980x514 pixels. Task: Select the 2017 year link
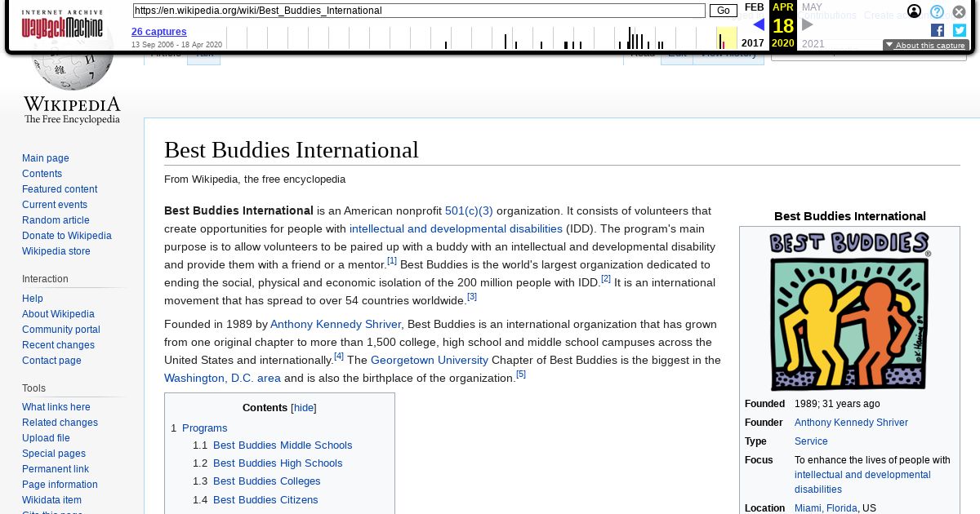[753, 43]
